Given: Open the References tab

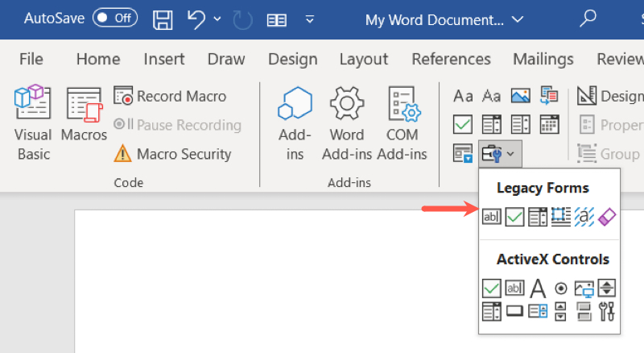Looking at the screenshot, I should pos(451,60).
